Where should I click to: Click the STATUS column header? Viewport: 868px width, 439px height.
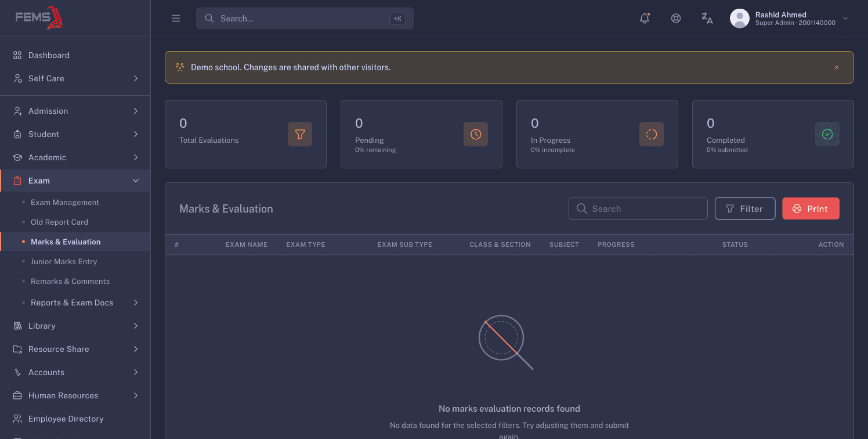pos(735,244)
